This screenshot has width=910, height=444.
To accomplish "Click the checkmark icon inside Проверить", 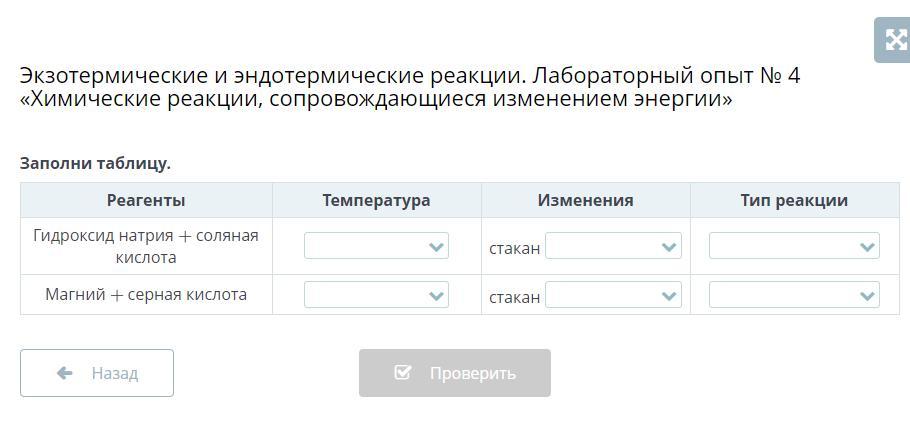I will point(403,373).
